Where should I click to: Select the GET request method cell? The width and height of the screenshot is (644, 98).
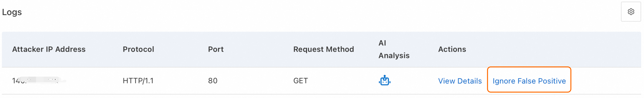300,81
